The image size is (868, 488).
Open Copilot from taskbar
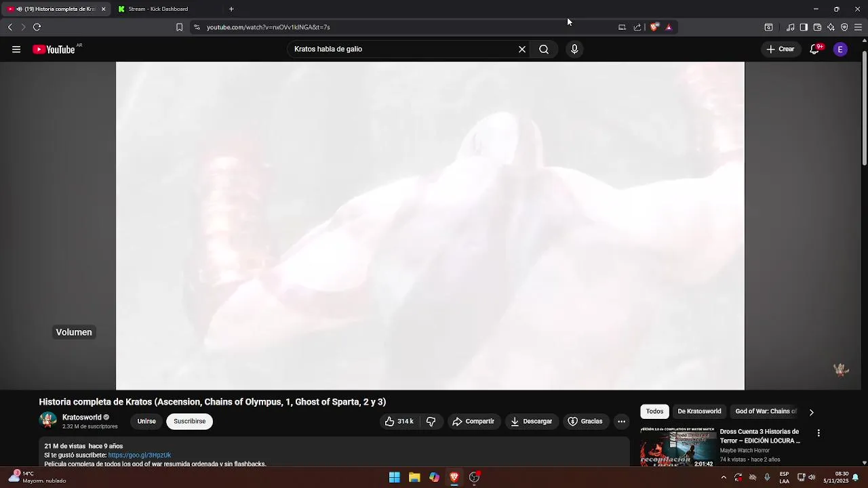tap(434, 477)
